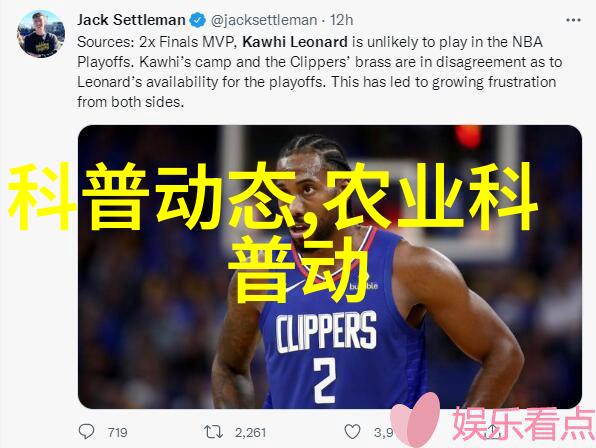This screenshot has height=448, width=596.
Task: Click the blue verified checkmark badge
Action: (198, 20)
